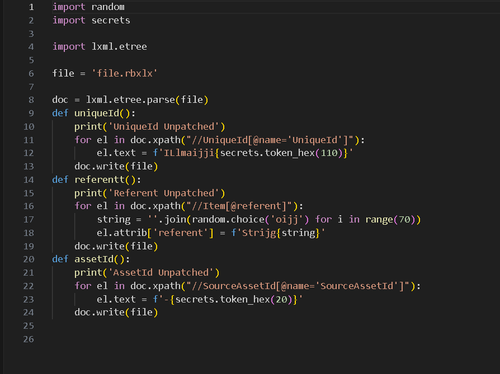The image size is (500, 374).
Task: Click line number 20 in gutter
Action: [x=29, y=259]
